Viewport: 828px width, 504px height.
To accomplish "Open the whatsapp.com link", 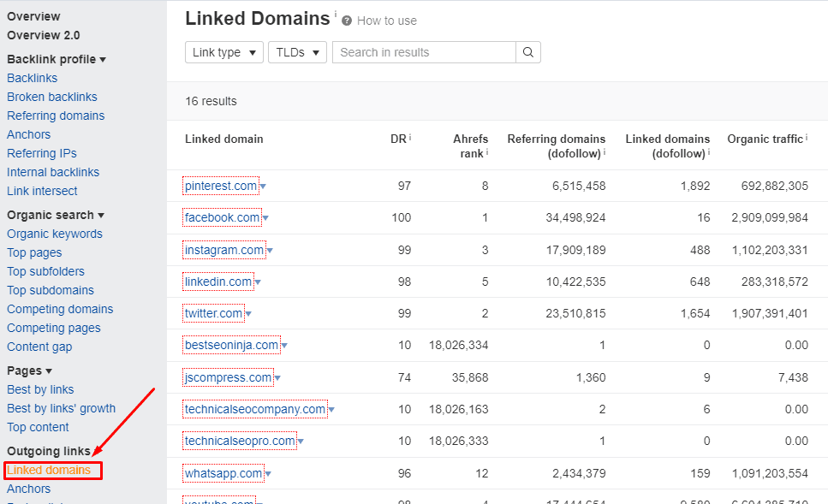I will click(x=223, y=473).
